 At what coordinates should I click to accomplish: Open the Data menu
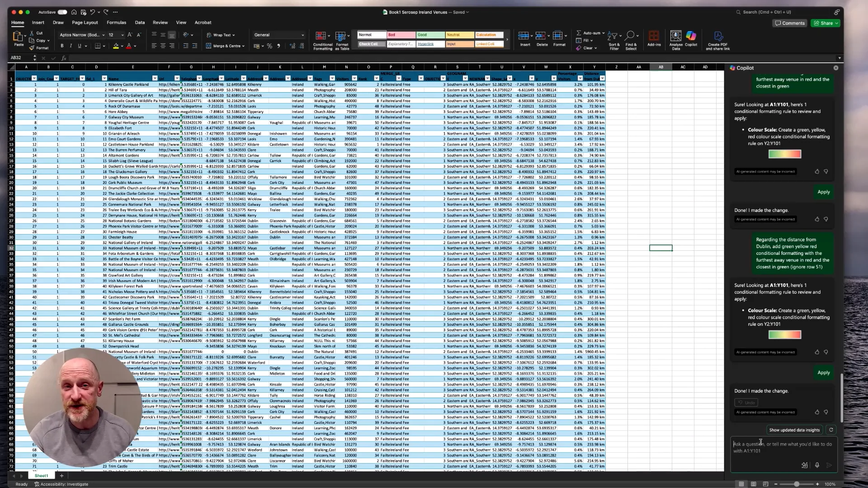pyautogui.click(x=140, y=22)
